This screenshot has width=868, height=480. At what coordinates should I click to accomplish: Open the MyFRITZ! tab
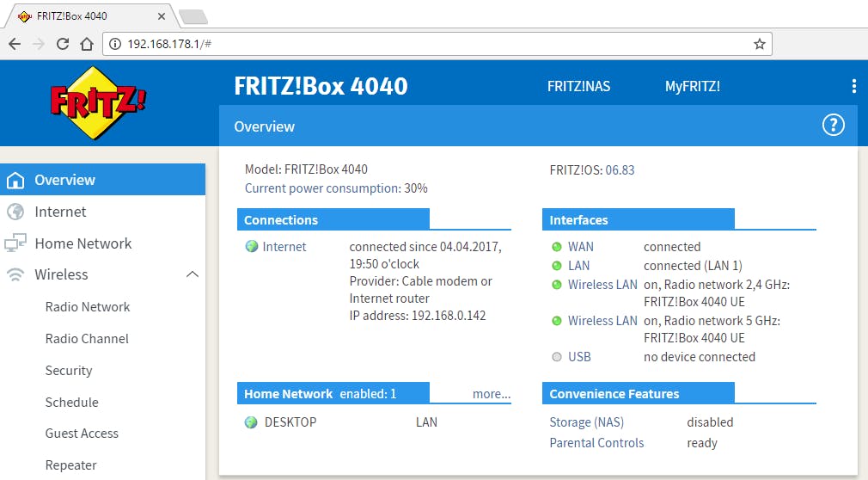[x=693, y=87]
